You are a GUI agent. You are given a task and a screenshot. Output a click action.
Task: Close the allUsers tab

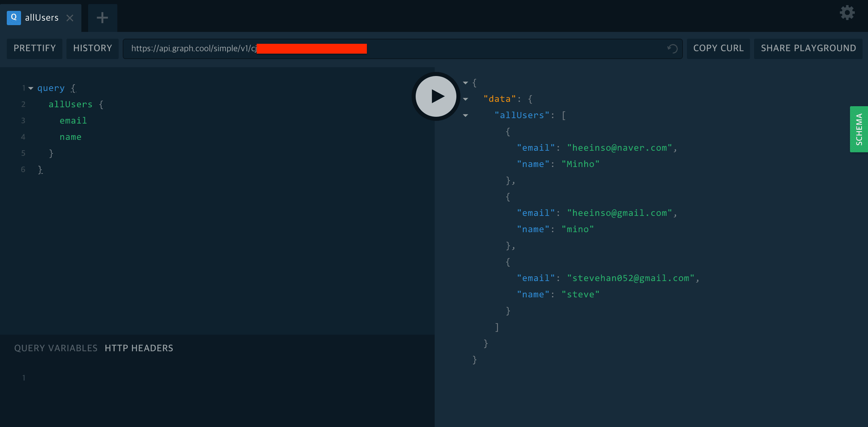(x=70, y=18)
